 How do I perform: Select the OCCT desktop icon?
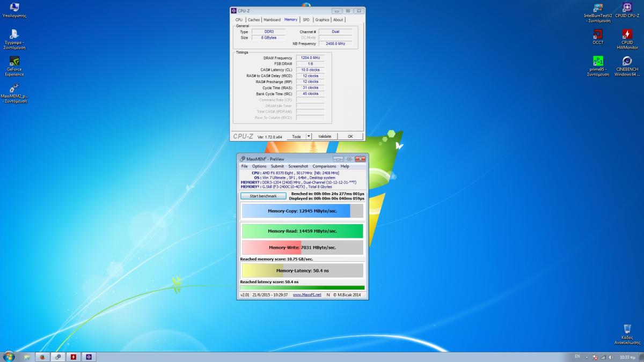[598, 37]
